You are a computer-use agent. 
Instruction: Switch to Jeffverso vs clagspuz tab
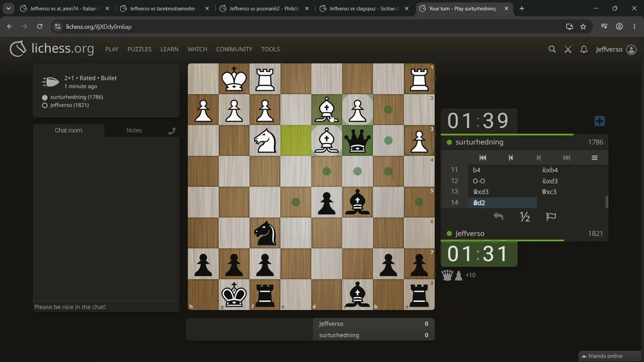click(363, 9)
